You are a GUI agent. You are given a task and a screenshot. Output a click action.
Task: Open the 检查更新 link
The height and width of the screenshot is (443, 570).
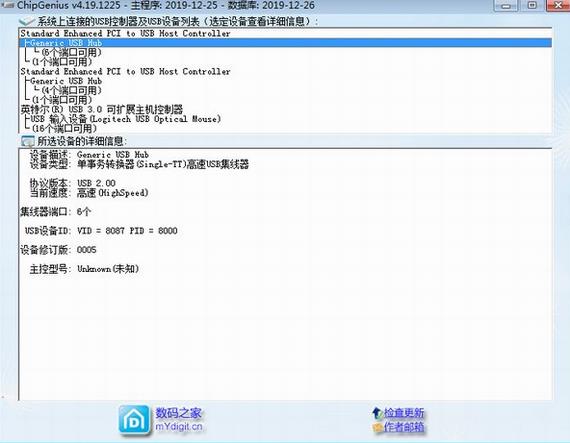(404, 413)
